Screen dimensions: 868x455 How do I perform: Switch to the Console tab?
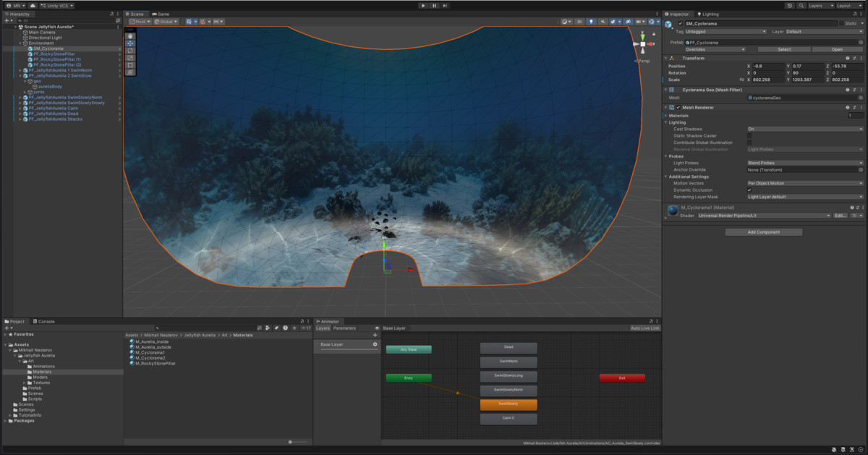tap(43, 321)
